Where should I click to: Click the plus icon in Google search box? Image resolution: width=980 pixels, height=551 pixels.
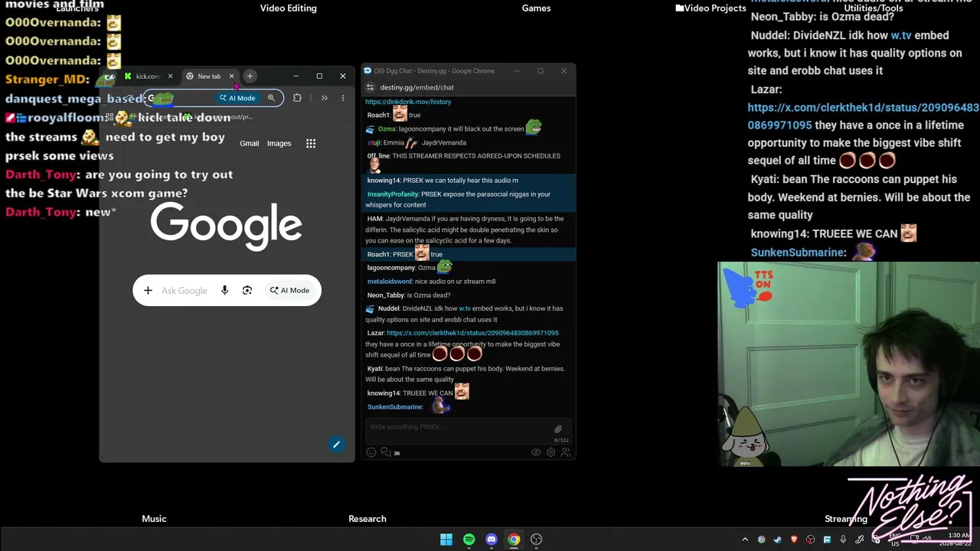tap(148, 291)
